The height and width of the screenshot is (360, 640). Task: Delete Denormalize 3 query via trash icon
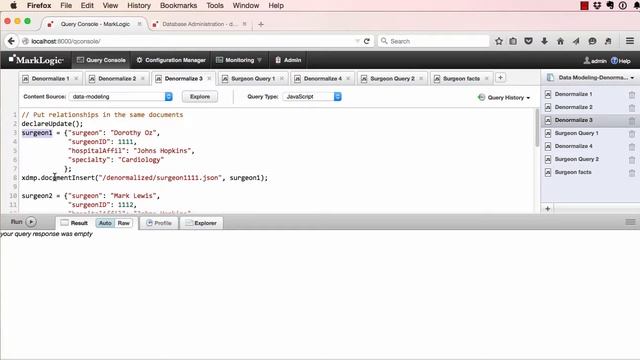point(631,120)
